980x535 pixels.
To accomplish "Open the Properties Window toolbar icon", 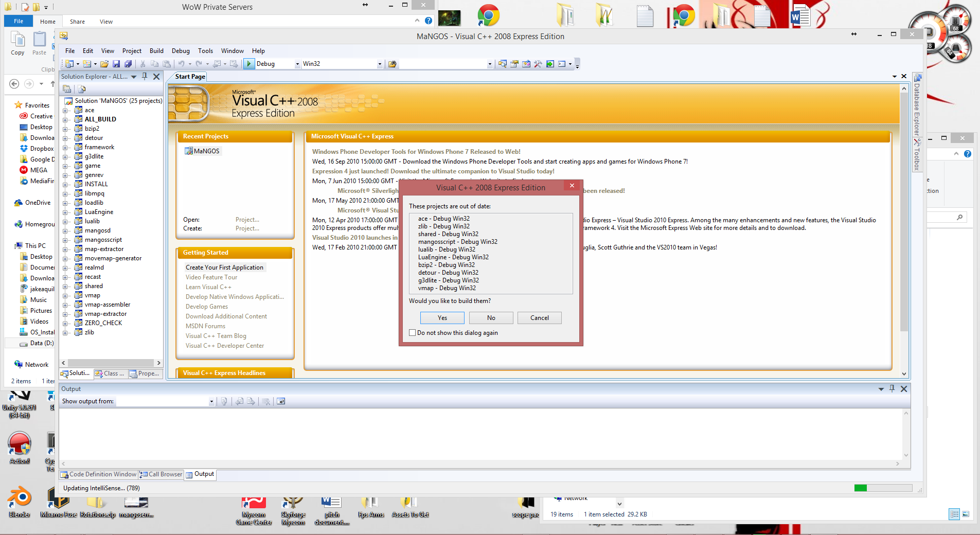I will point(514,64).
